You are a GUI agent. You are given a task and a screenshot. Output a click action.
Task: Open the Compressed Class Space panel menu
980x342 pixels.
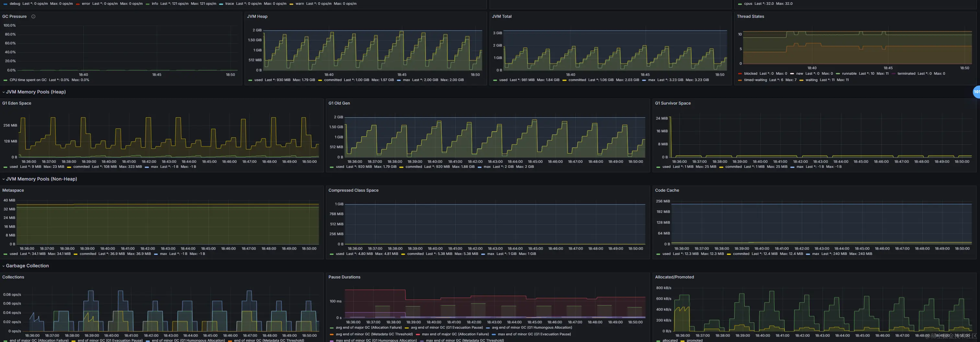pos(354,190)
